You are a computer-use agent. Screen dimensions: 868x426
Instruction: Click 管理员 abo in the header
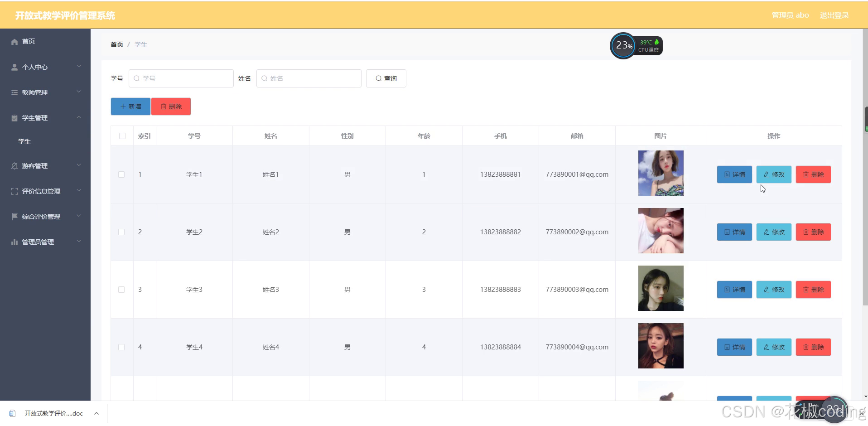[x=791, y=15]
